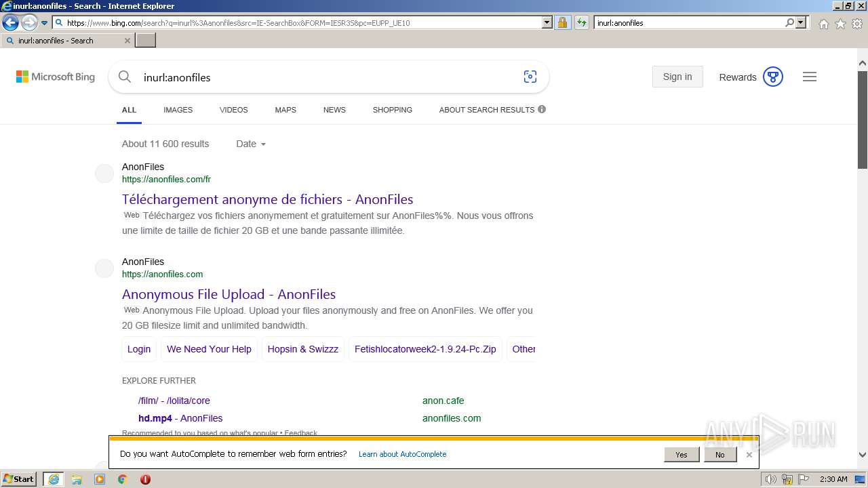Open Téléchargement anonyme de fichiers result

click(267, 199)
